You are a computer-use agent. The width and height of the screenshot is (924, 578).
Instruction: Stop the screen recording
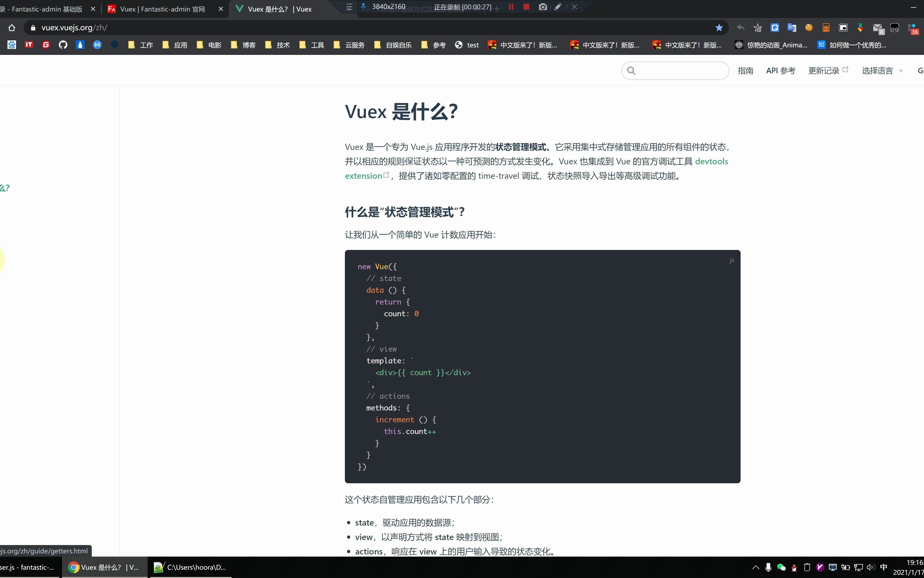[x=526, y=6]
